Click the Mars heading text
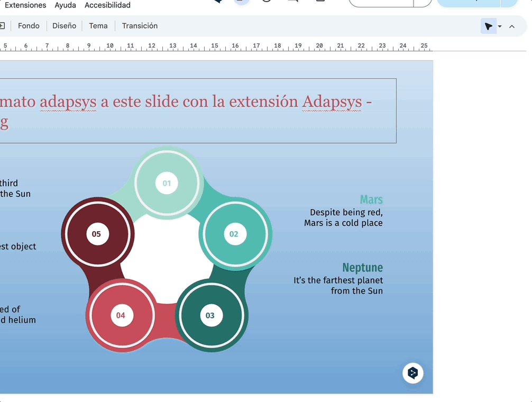Screen dimensions: 532x402 coord(371,200)
